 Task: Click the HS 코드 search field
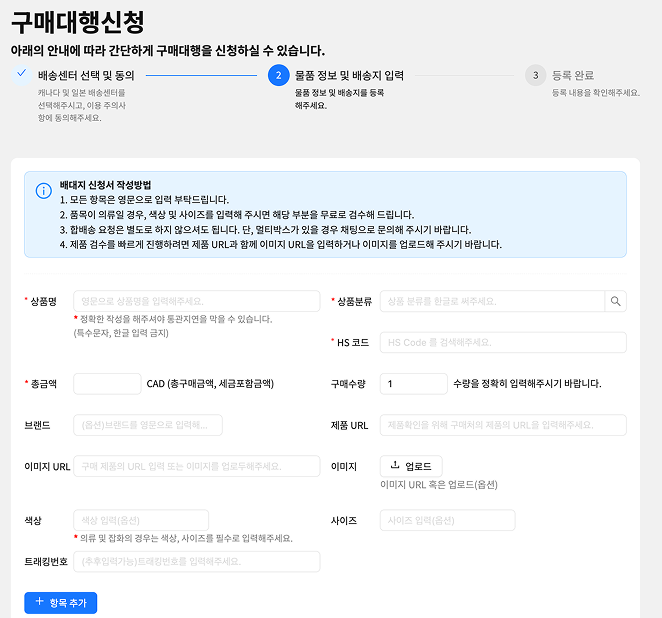(503, 342)
